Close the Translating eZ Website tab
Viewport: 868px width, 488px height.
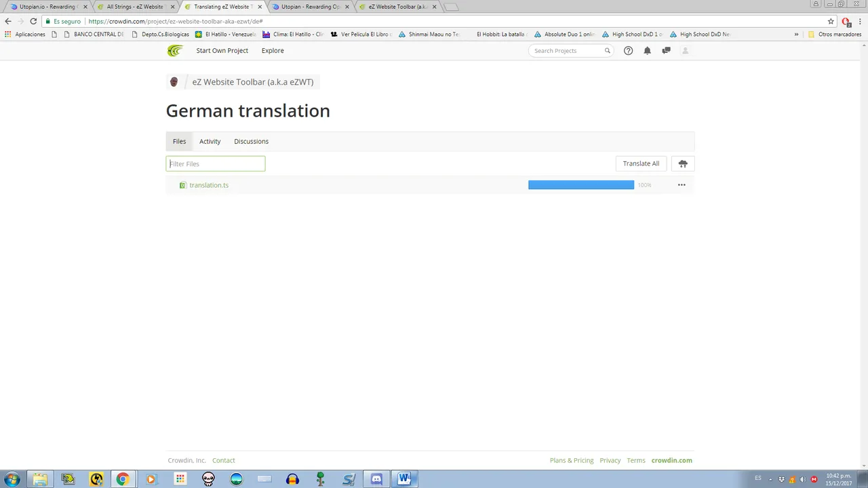(260, 7)
